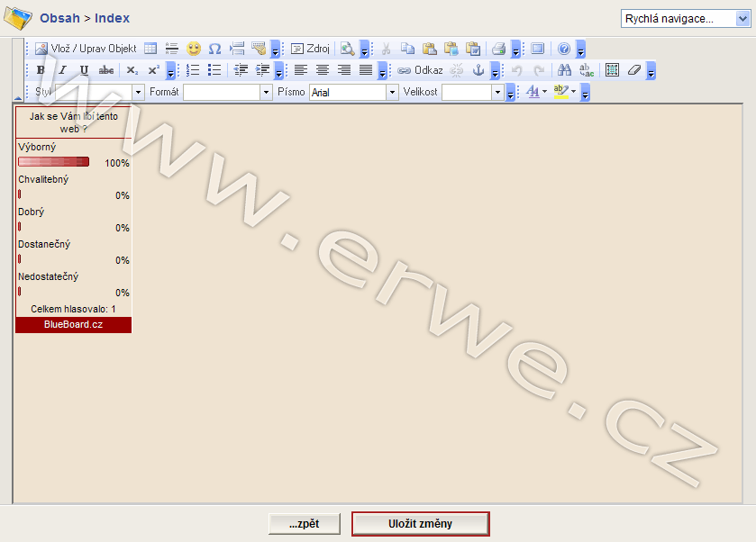Open the text color picker

[536, 92]
